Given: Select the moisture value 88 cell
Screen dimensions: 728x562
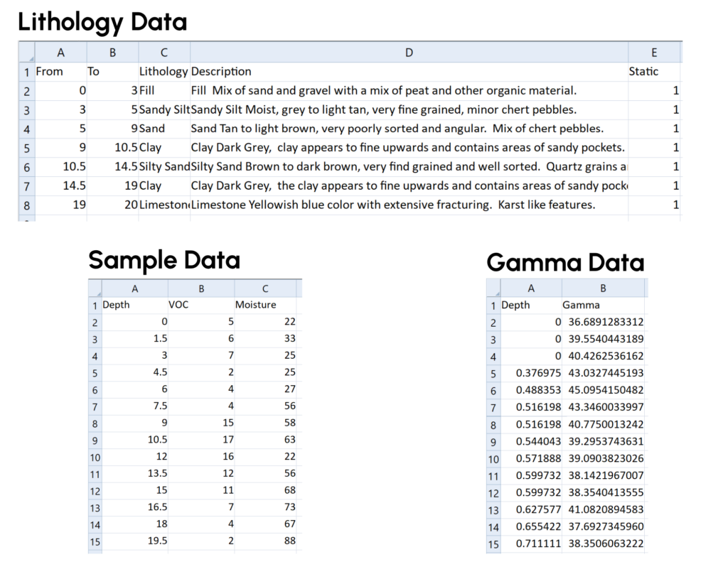Looking at the screenshot, I should click(x=265, y=540).
